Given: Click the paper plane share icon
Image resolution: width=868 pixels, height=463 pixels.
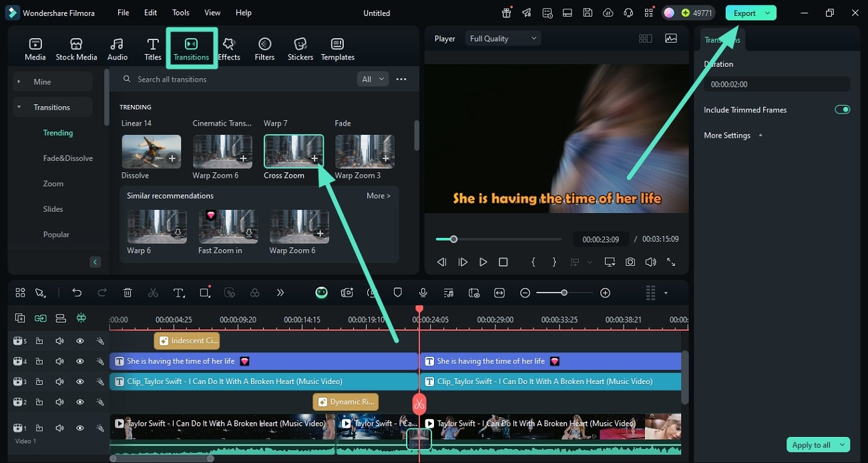Looking at the screenshot, I should click(527, 13).
